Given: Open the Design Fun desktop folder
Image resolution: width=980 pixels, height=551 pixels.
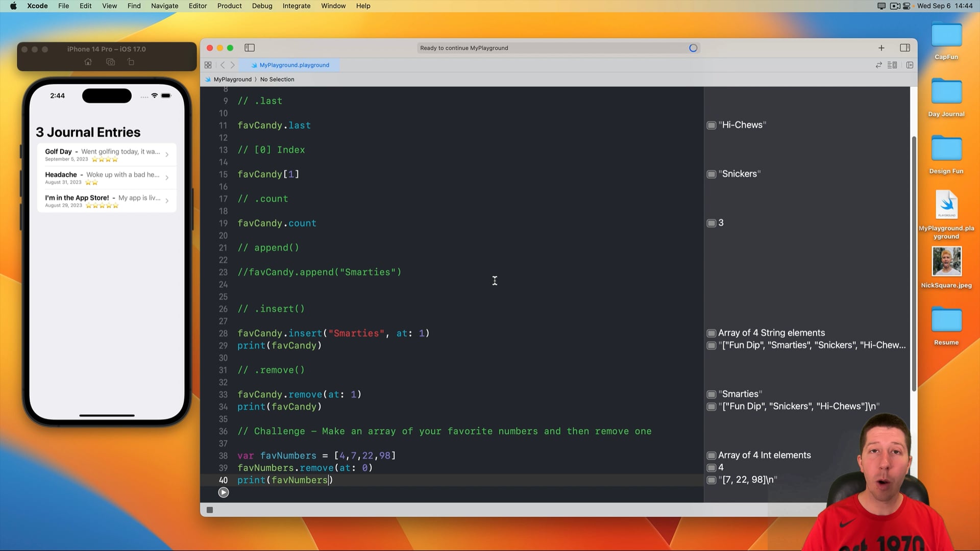Looking at the screenshot, I should (x=946, y=155).
